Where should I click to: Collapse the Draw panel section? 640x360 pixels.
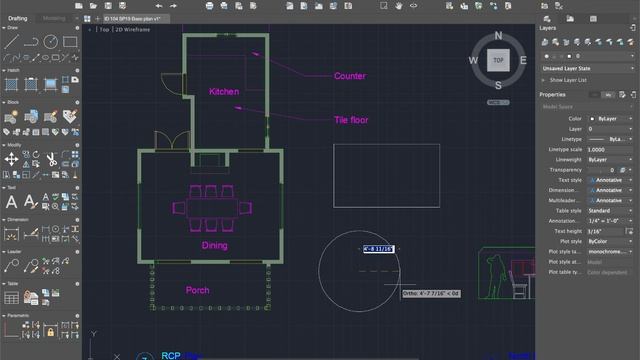click(4, 28)
